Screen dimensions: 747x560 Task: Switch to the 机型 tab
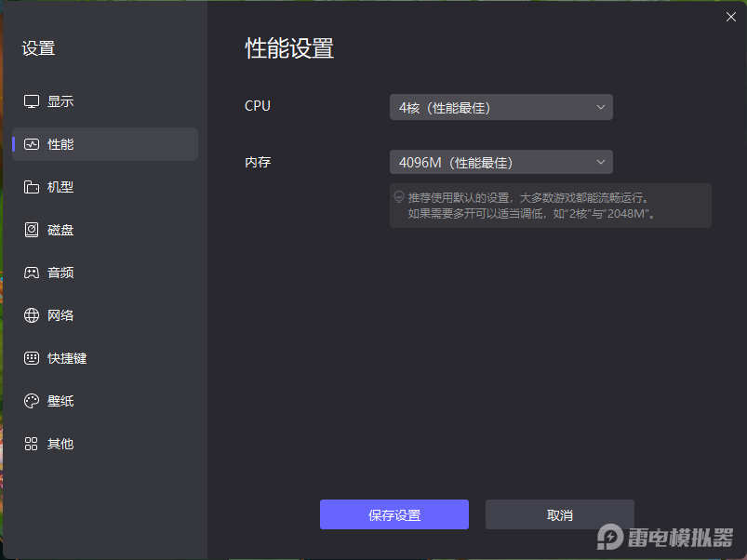pyautogui.click(x=105, y=187)
